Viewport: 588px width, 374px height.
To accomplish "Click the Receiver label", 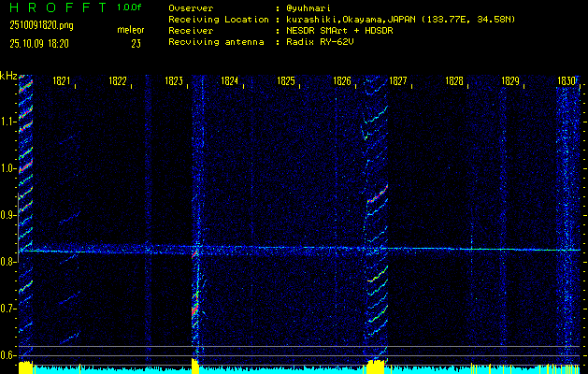I will (x=191, y=31).
